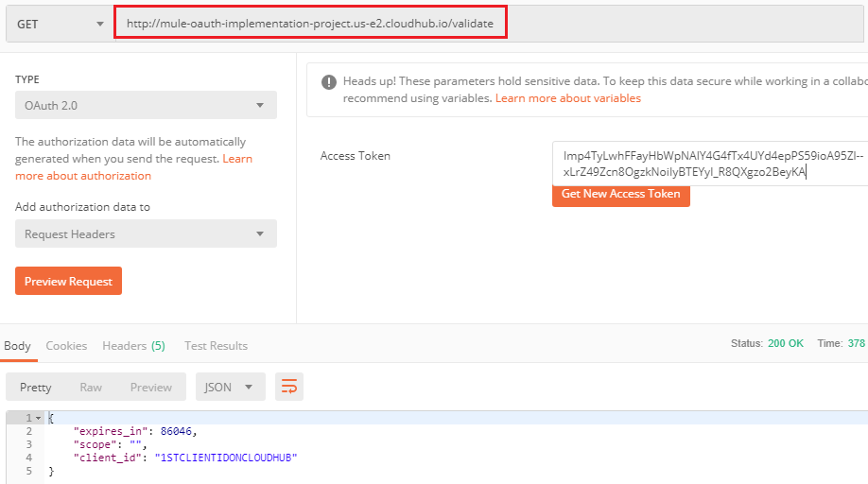Select the Pretty view mode

(35, 388)
